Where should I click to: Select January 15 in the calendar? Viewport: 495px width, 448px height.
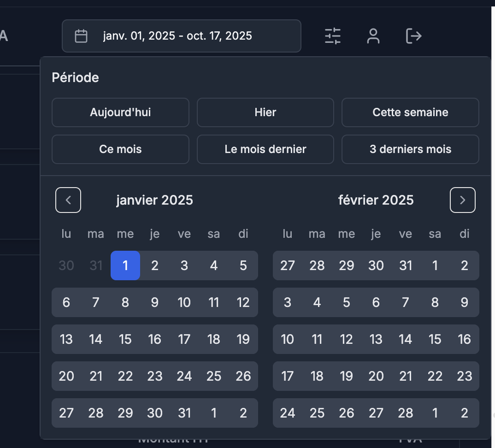(x=125, y=339)
